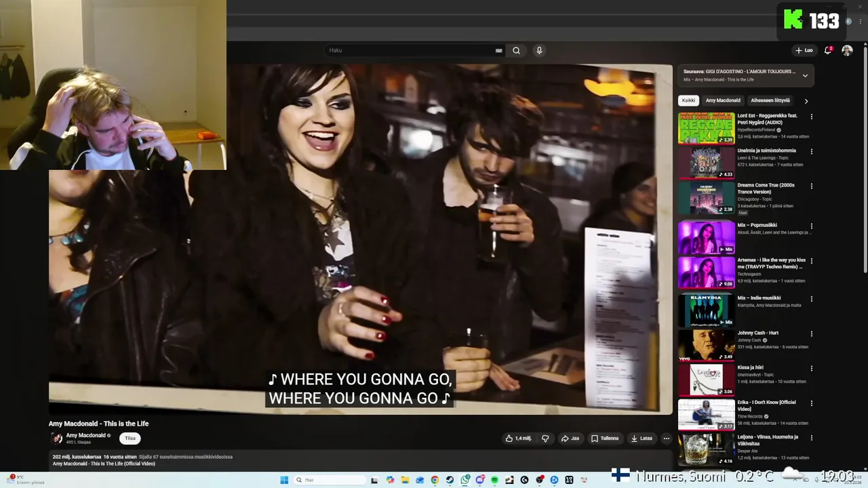The width and height of the screenshot is (868, 488).
Task: Download video with Lataa button
Action: [x=642, y=439]
